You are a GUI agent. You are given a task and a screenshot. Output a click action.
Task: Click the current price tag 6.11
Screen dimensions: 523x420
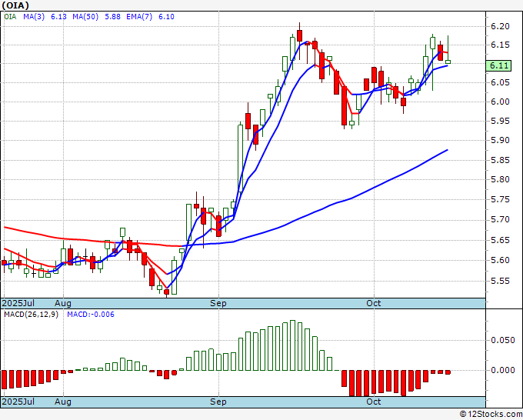click(x=499, y=65)
